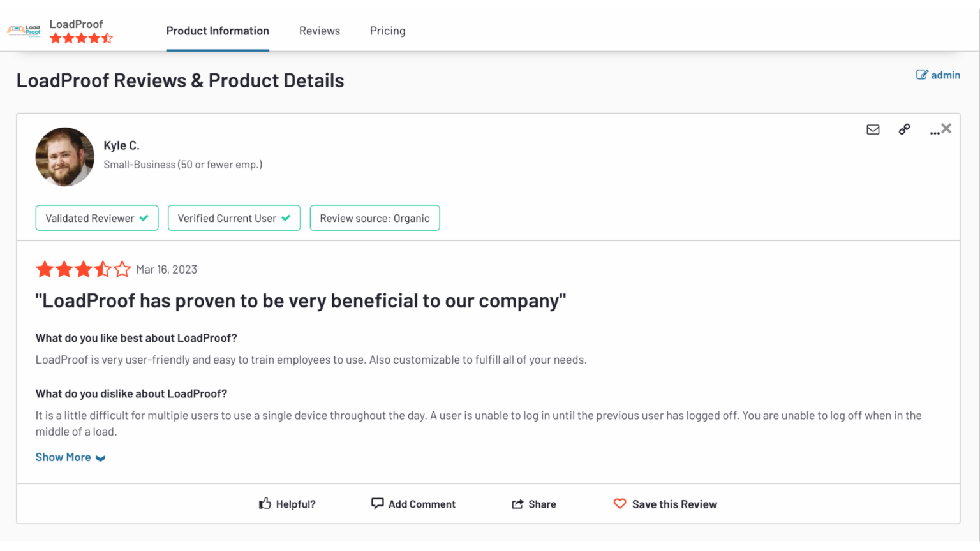Click 'What do you like best about LoadProof?'

pos(136,338)
